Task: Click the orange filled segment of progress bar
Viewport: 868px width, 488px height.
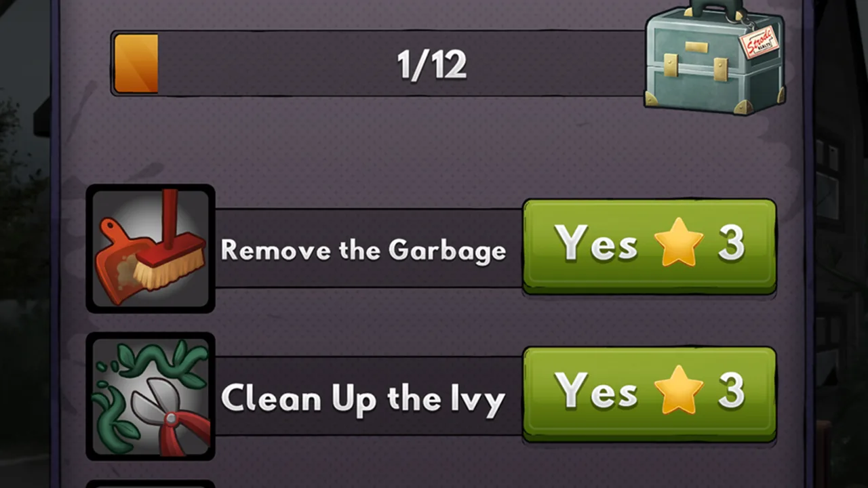Action: (136, 64)
